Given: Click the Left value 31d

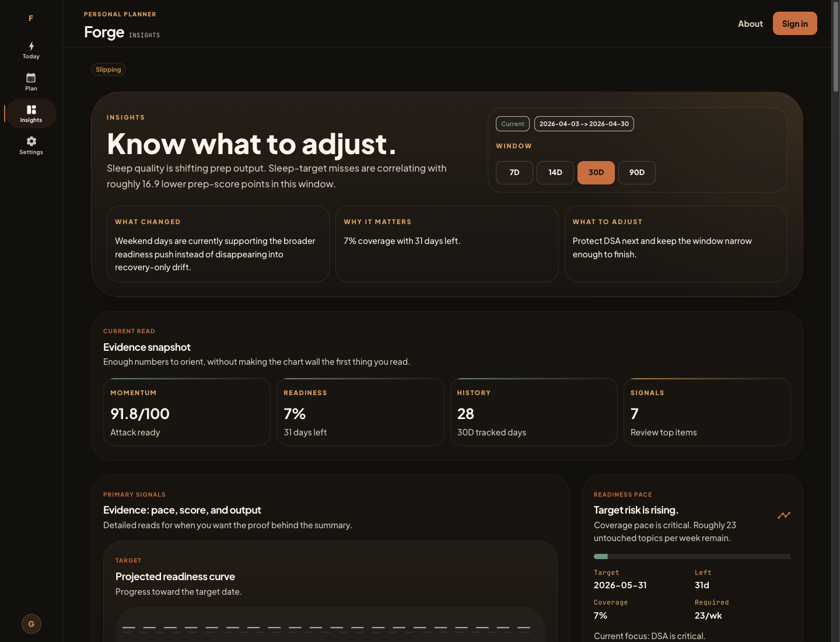Looking at the screenshot, I should (x=702, y=585).
